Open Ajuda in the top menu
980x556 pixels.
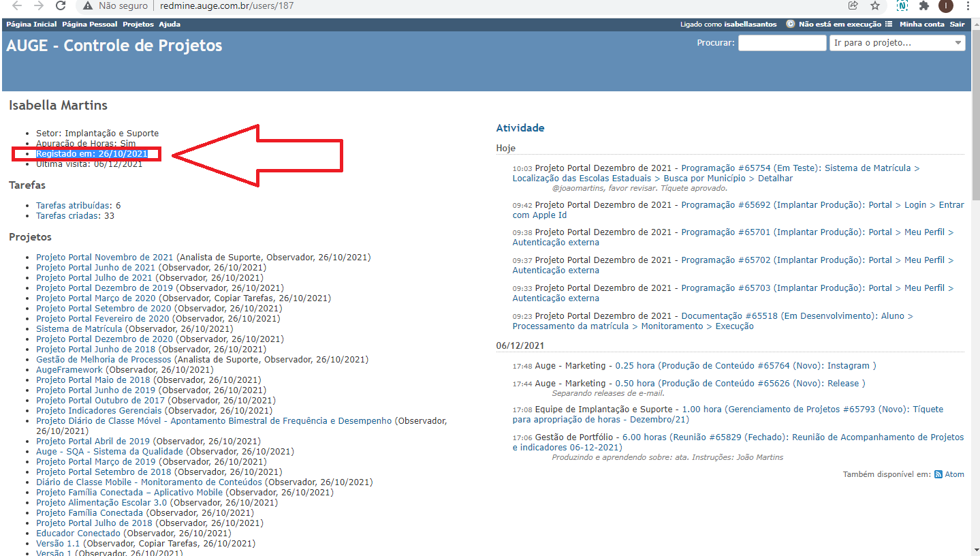point(170,24)
